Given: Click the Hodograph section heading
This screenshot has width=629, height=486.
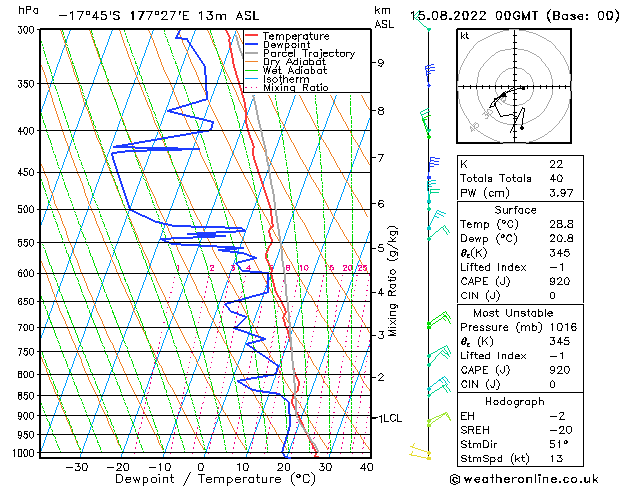Looking at the screenshot, I should click(x=515, y=401).
